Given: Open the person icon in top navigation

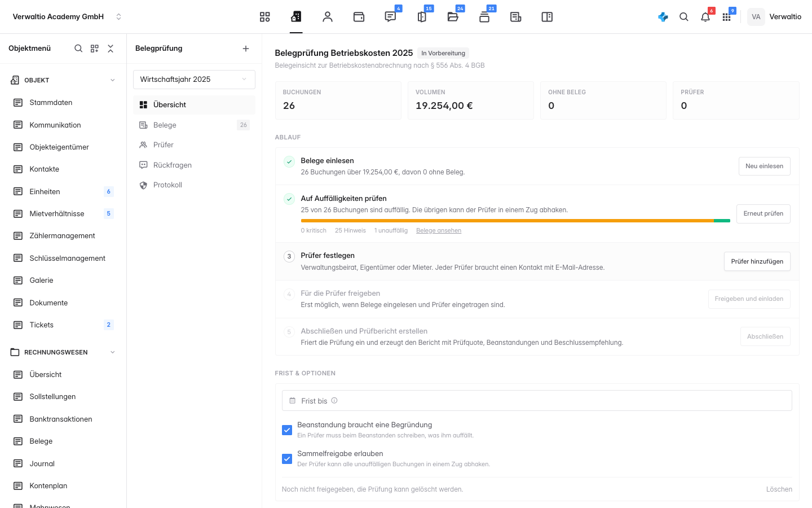Looking at the screenshot, I should 328,17.
